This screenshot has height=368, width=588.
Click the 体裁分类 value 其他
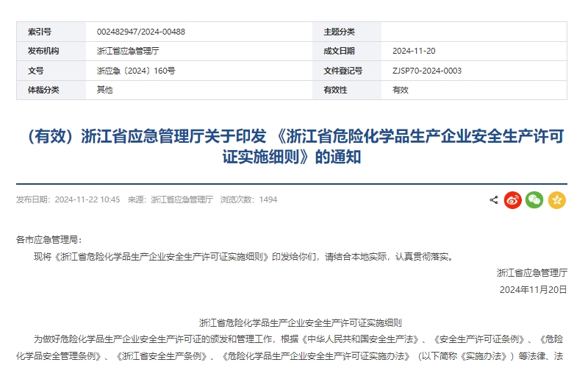[105, 90]
